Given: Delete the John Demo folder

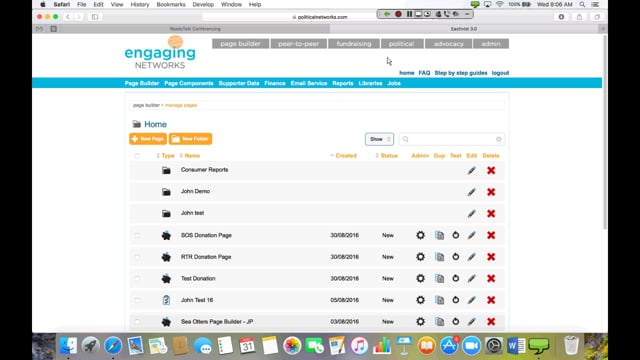Looking at the screenshot, I should point(491,192).
